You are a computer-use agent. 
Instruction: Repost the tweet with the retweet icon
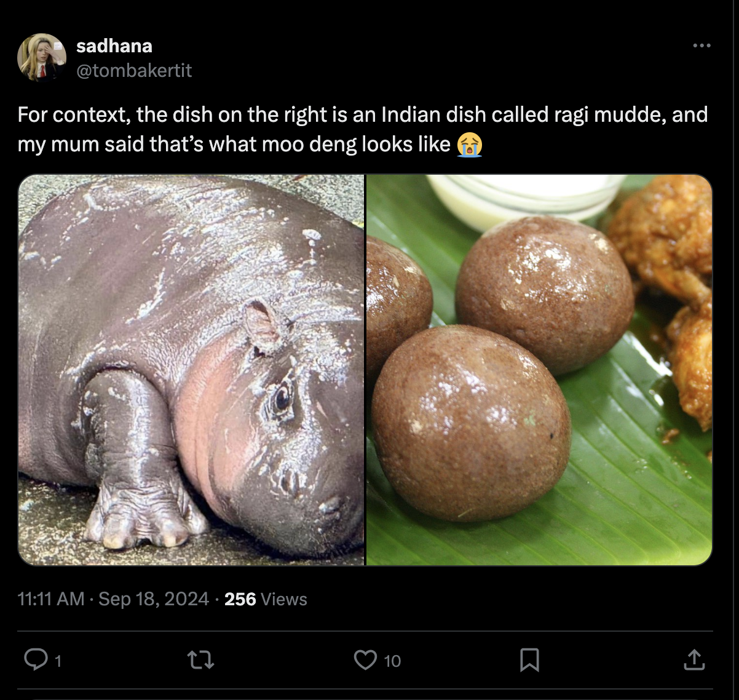(x=200, y=661)
